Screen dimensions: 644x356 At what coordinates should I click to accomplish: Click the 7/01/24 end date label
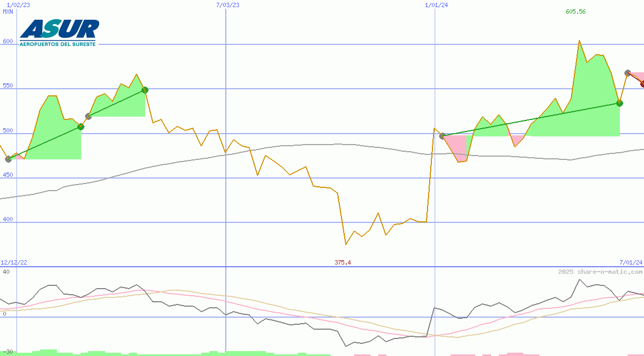click(630, 263)
